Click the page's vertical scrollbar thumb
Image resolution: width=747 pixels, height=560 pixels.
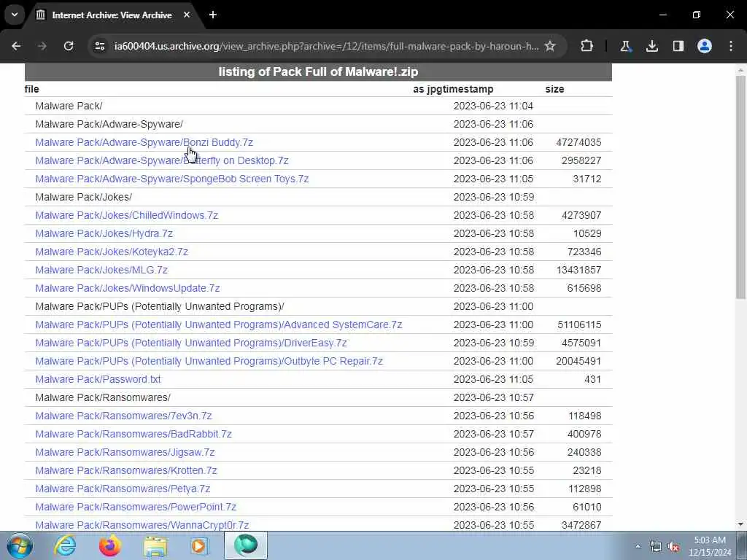pyautogui.click(x=740, y=187)
